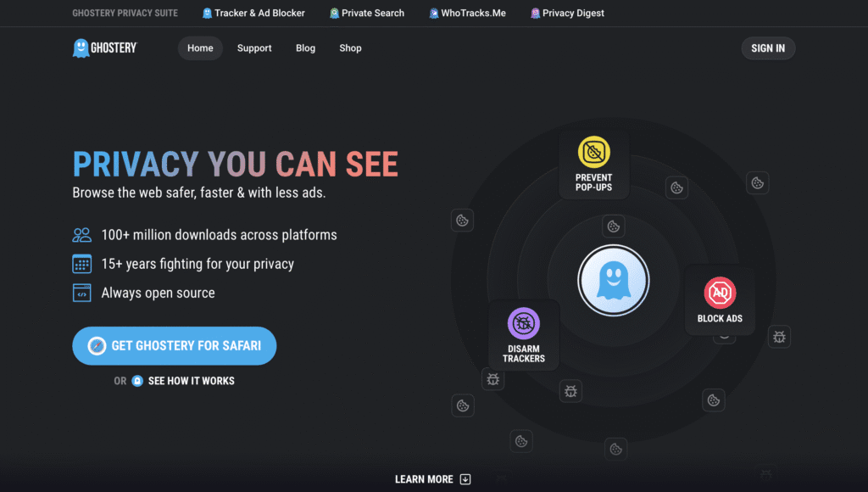The height and width of the screenshot is (492, 868).
Task: Follow the See How It Works link
Action: click(191, 381)
